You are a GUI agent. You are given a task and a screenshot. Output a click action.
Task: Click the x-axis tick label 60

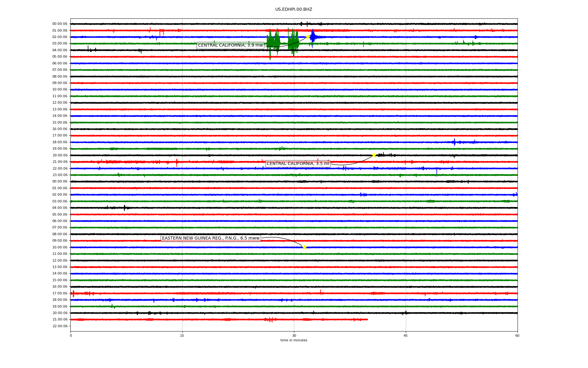click(x=517, y=335)
